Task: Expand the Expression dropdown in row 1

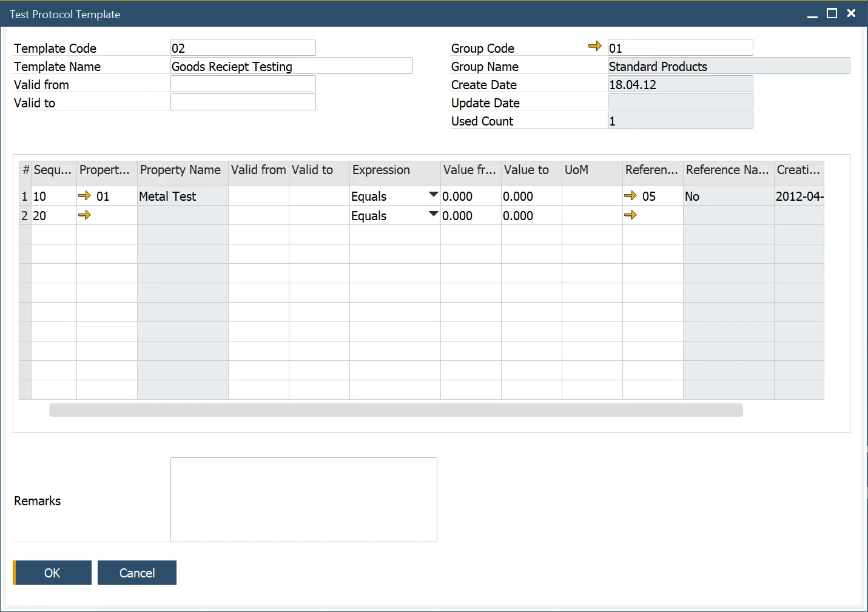Action: click(x=433, y=195)
